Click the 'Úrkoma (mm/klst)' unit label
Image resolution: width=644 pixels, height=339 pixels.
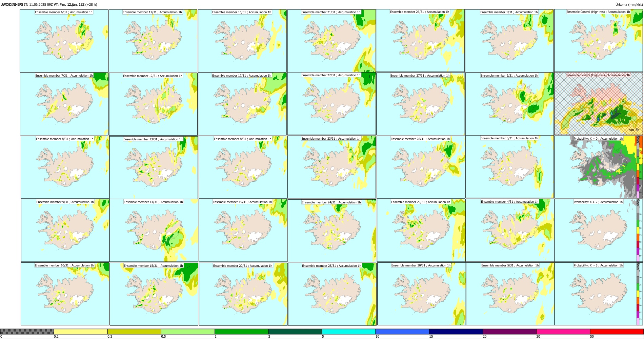[629, 5]
